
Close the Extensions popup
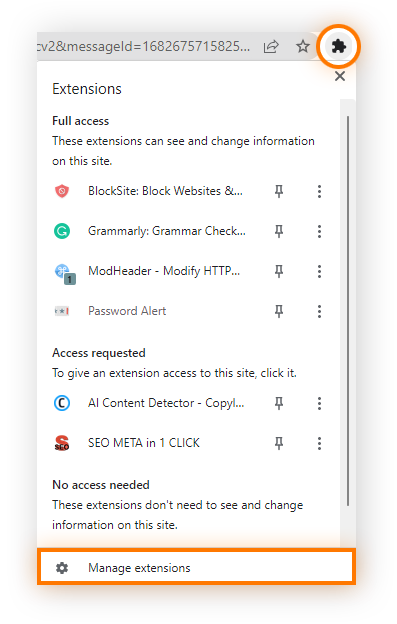click(x=340, y=76)
